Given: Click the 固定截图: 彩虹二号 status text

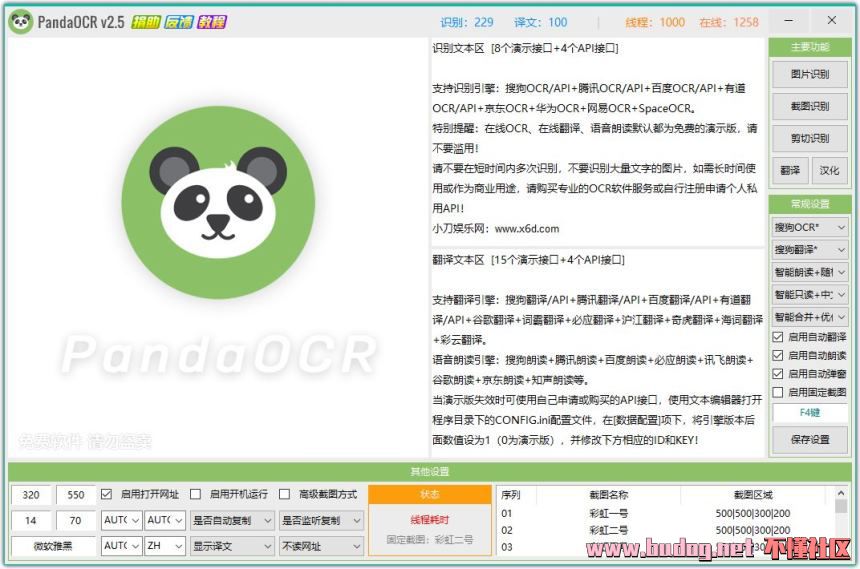Looking at the screenshot, I should tap(429, 539).
